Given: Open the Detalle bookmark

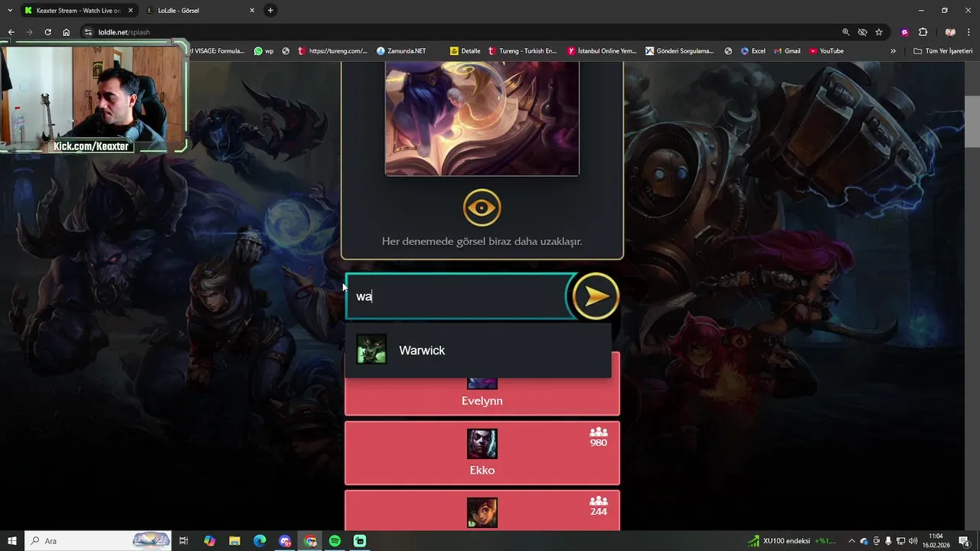Looking at the screenshot, I should click(x=465, y=51).
